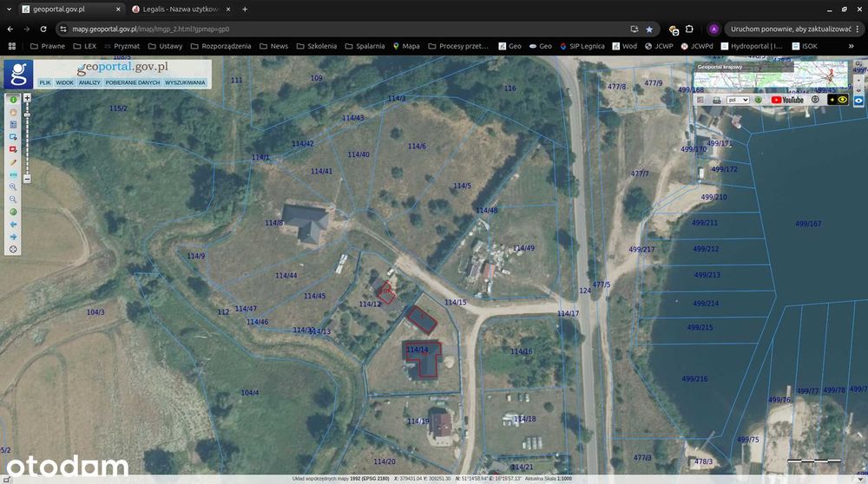Image resolution: width=868 pixels, height=484 pixels.
Task: Expand the bookmarks overflow chevron
Action: [x=851, y=46]
